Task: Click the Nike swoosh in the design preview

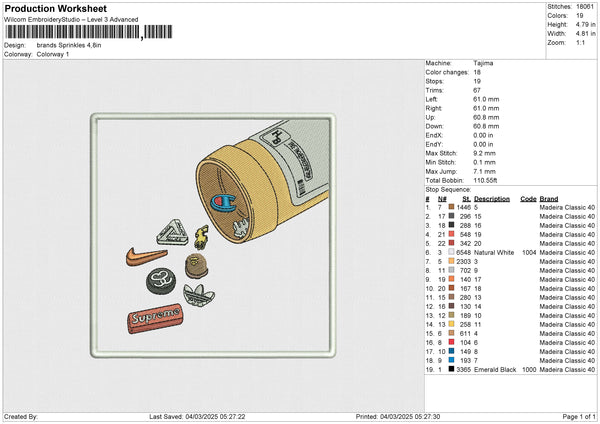Action: [146, 256]
